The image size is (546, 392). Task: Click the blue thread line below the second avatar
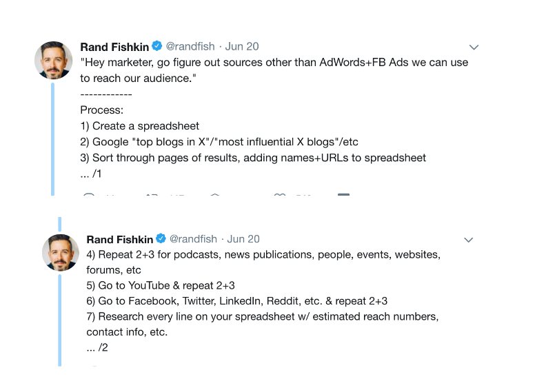(x=59, y=320)
